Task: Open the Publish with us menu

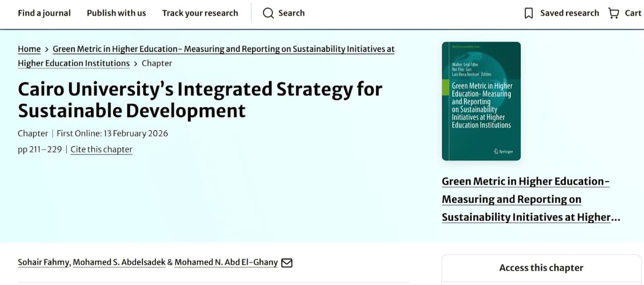Action: 116,13
